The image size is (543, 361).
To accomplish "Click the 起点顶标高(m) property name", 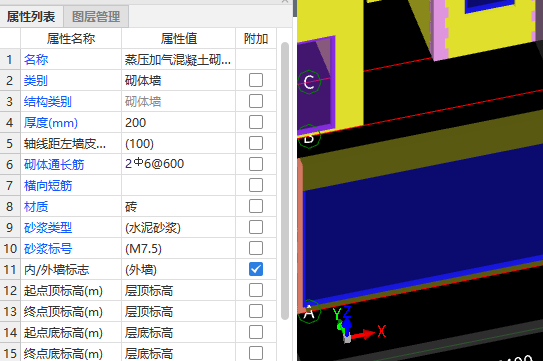I will click(x=63, y=291).
